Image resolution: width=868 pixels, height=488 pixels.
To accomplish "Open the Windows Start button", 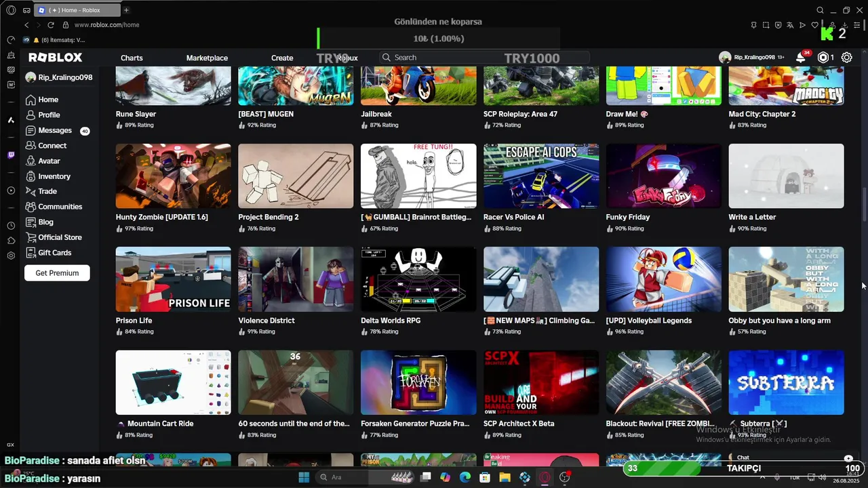I will pyautogui.click(x=304, y=477).
